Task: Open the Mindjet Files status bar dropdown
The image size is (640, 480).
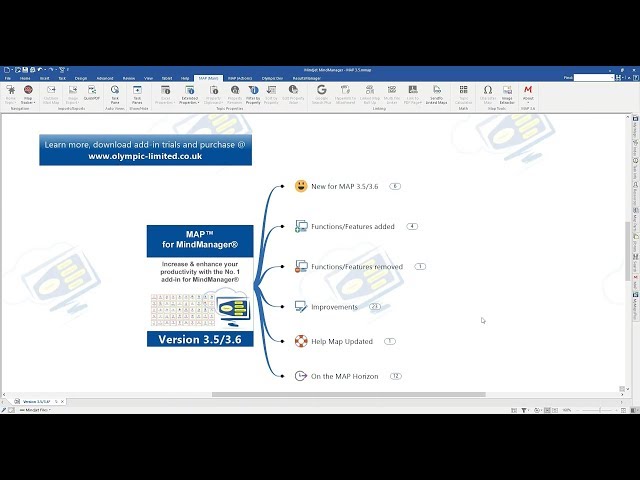Action: 35,410
